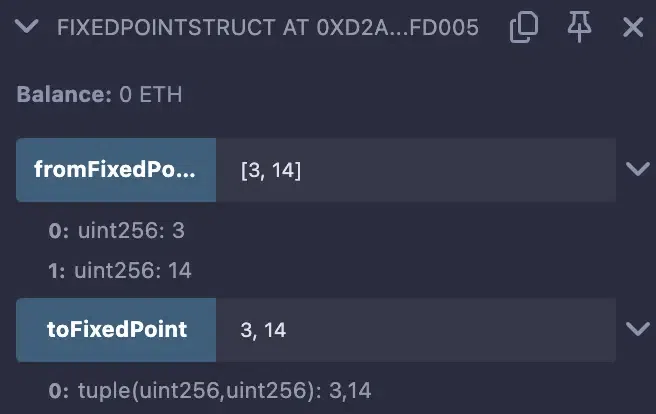Select the uint256: 14 output value

pyautogui.click(x=133, y=270)
